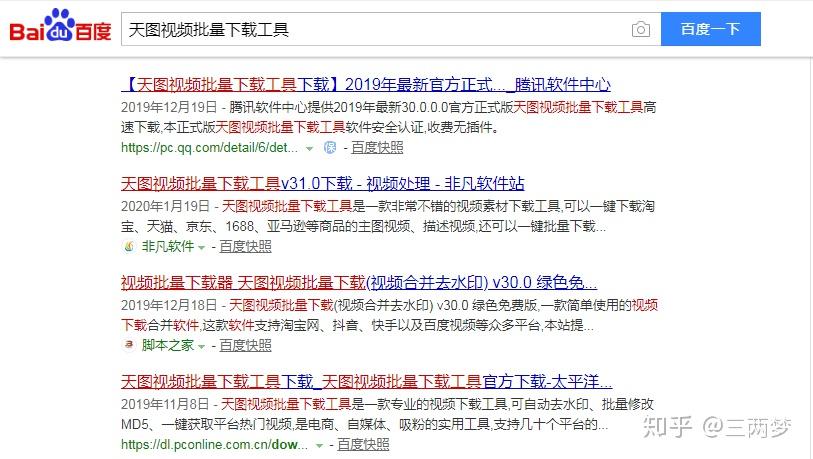Open 百度快照 for 脚本之家 result

245,345
